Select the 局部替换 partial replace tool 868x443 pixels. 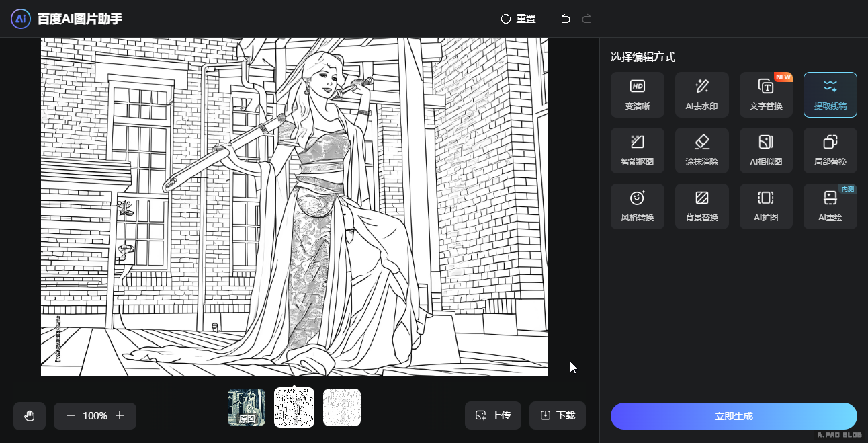(x=830, y=151)
